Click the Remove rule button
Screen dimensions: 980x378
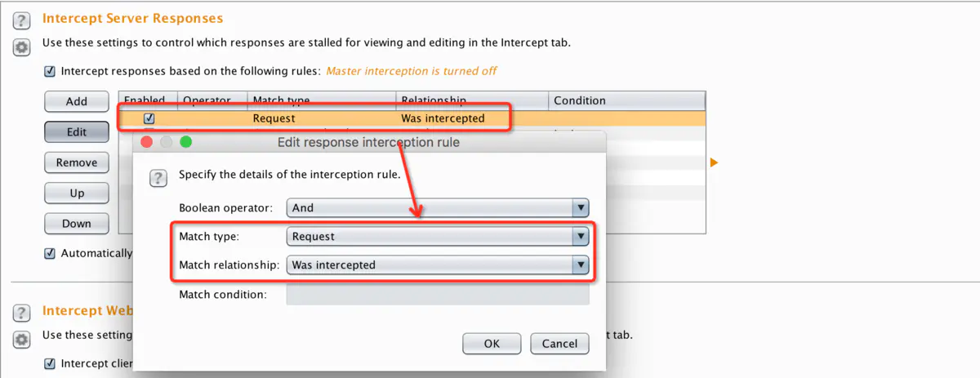pos(77,162)
